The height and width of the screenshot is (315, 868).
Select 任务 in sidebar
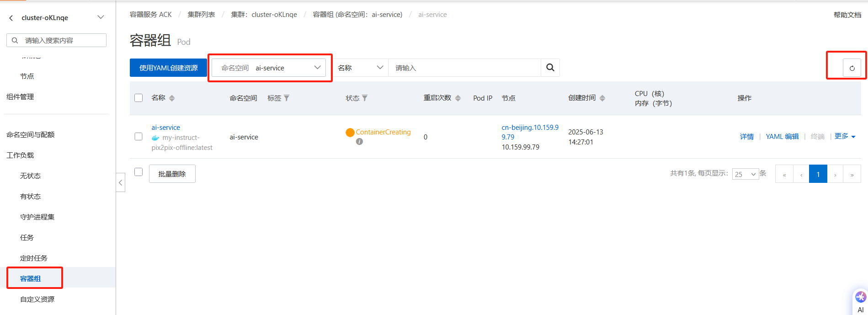pyautogui.click(x=27, y=238)
